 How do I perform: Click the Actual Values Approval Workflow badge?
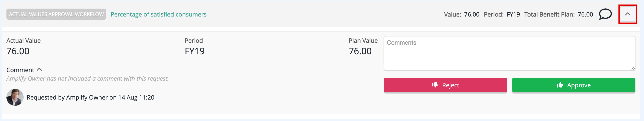click(56, 14)
